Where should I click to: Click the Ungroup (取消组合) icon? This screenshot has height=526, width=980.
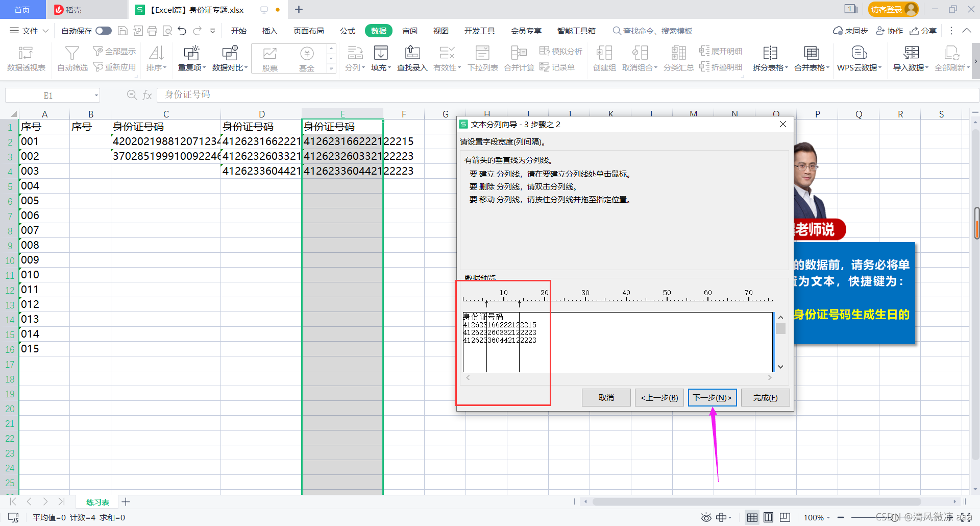pyautogui.click(x=640, y=53)
